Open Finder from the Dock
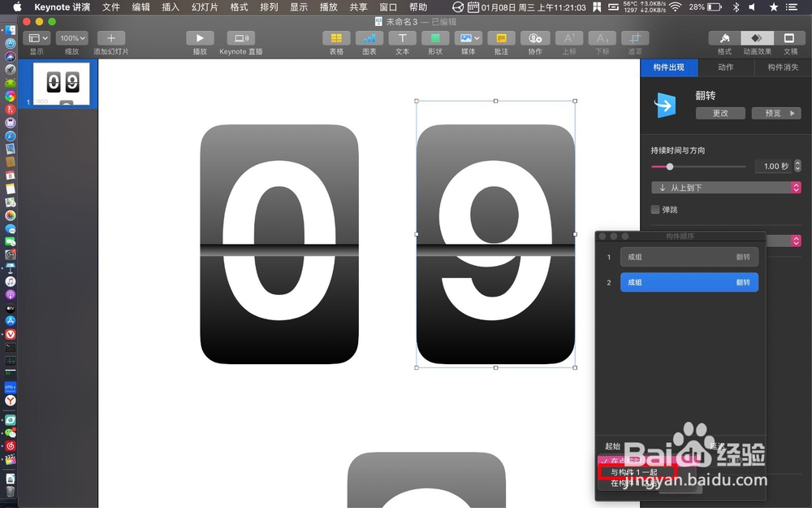The height and width of the screenshot is (508, 812). [x=11, y=30]
